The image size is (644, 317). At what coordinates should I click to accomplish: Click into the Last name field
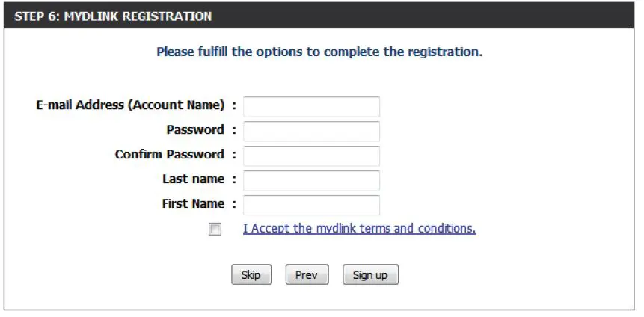(311, 181)
